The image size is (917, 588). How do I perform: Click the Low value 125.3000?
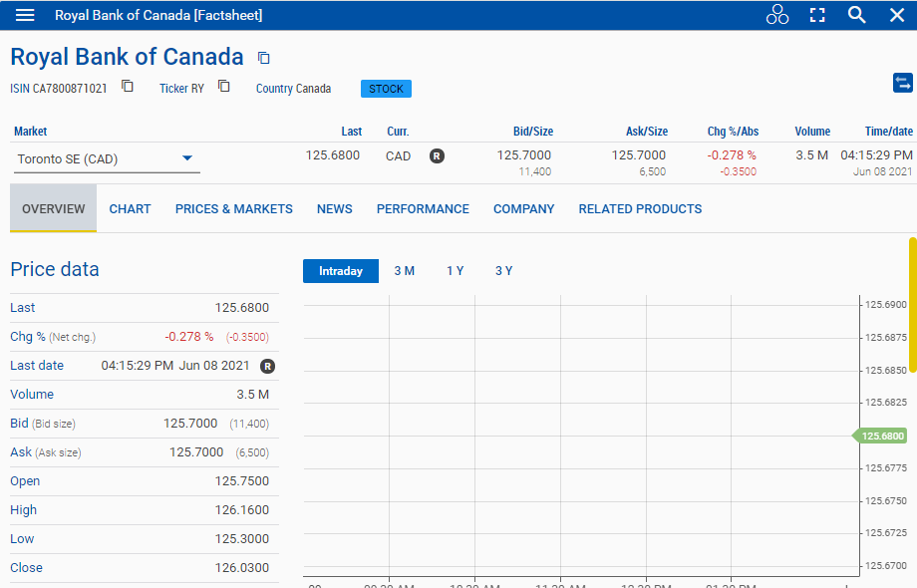(241, 539)
